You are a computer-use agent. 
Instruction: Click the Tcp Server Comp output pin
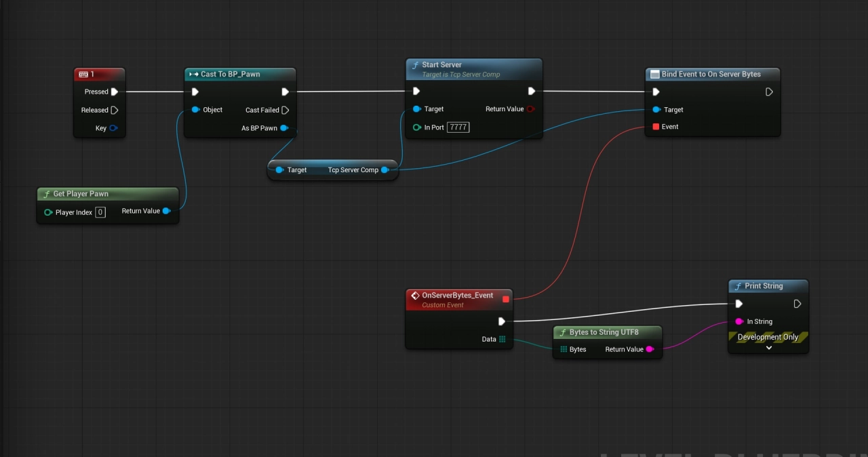pos(384,170)
